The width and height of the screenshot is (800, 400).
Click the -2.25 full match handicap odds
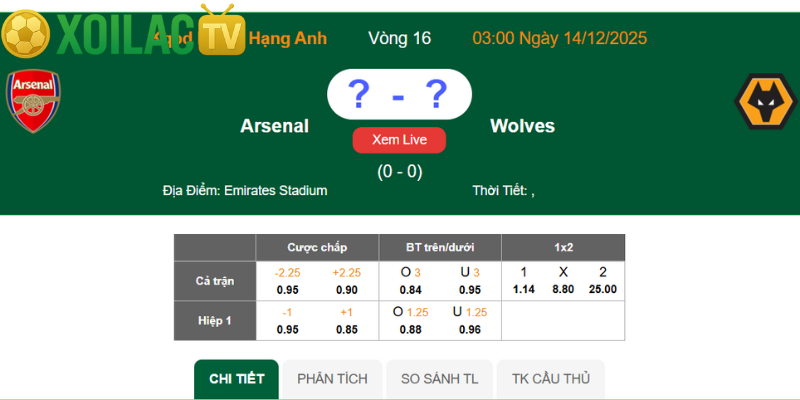[x=287, y=289]
